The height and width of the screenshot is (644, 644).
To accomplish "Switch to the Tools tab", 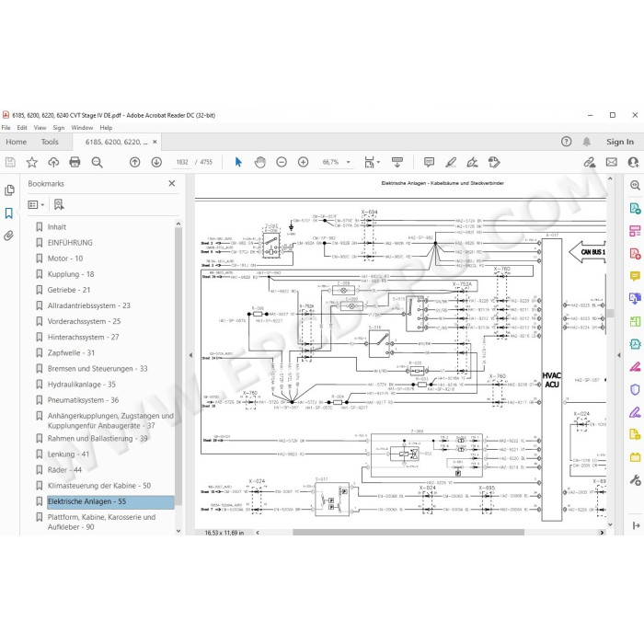I will tap(50, 142).
